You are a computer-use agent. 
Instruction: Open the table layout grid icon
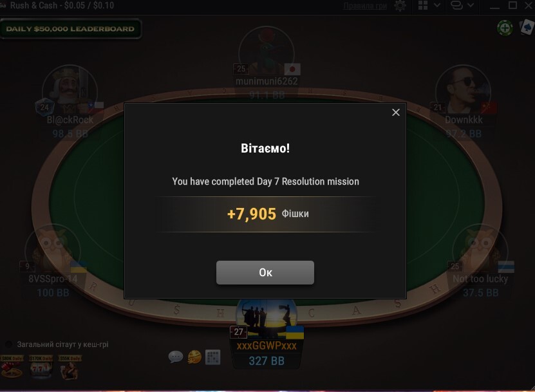tap(423, 5)
